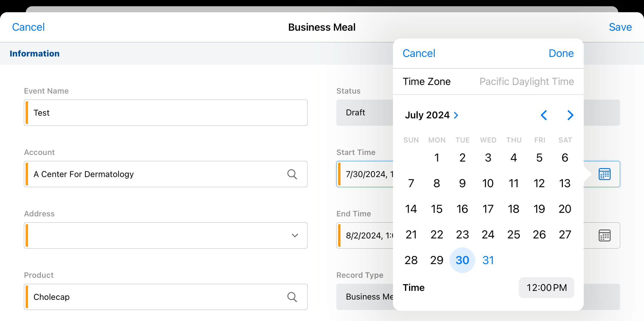The image size is (644, 321).
Task: Click the Time Zone row
Action: tap(488, 81)
